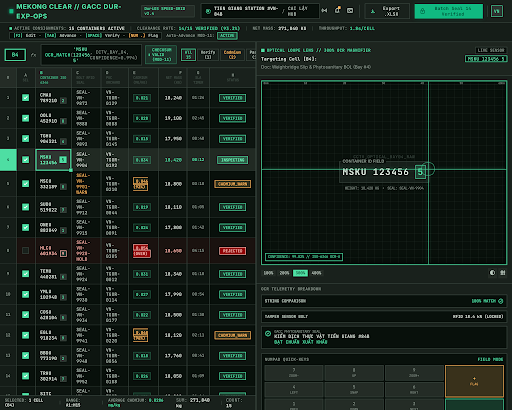Click the CHECKSUM_WARN badge in row 5
512x410 pixels.
[232, 184]
